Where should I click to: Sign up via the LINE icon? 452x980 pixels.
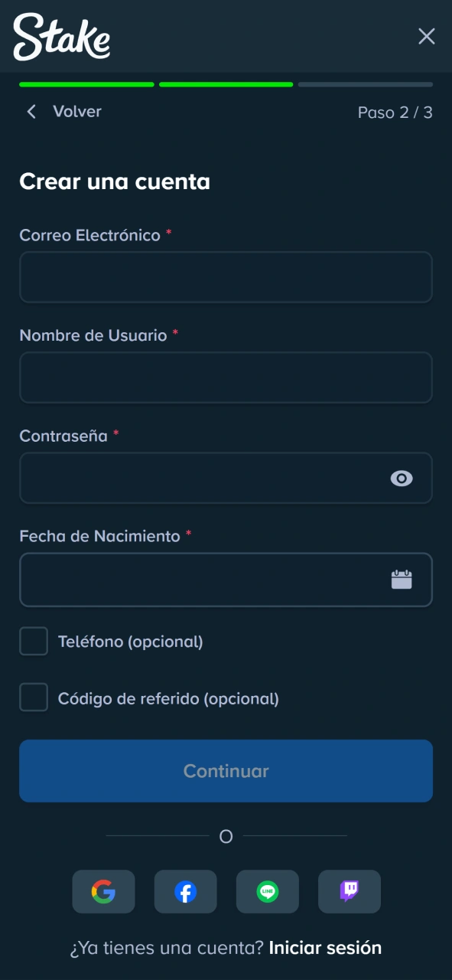[x=267, y=891]
